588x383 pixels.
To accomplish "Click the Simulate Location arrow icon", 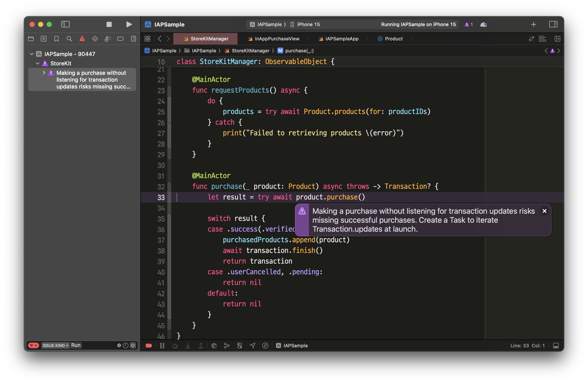I will pos(252,345).
